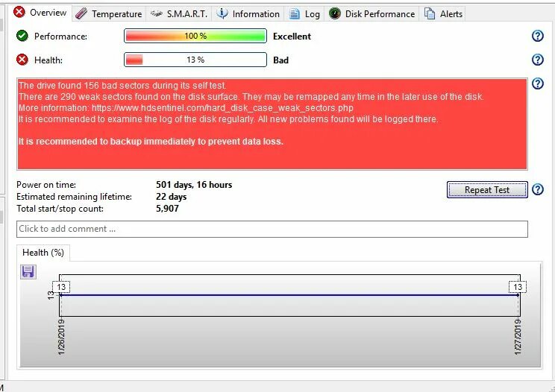Click the hdsentinel.com weak sectors URL text
The image size is (555, 392).
tap(222, 108)
